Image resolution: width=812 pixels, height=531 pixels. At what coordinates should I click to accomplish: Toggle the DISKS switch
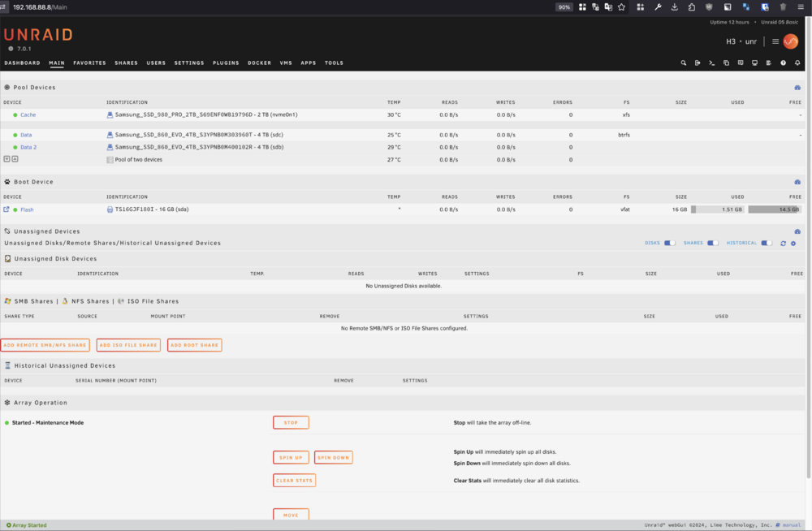tap(670, 243)
